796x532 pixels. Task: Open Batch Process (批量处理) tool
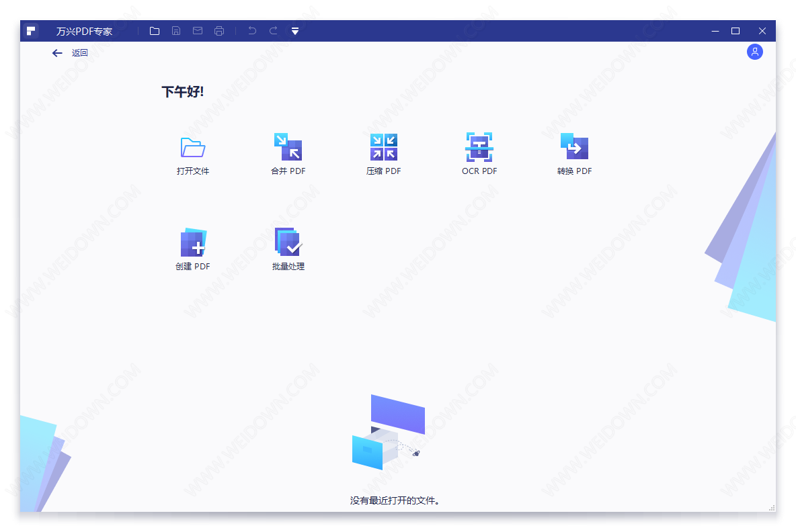[288, 242]
